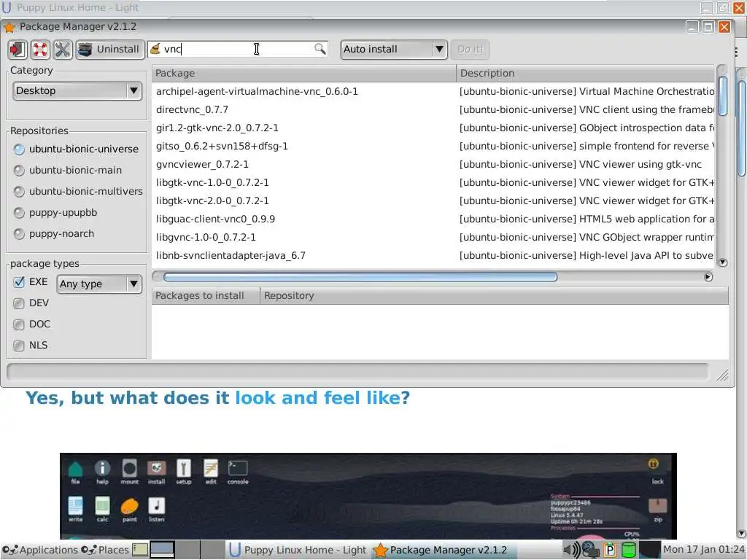The height and width of the screenshot is (560, 747).
Task: Select gitso_0.6.2+svn158+dfsg-1 package
Action: click(433, 146)
